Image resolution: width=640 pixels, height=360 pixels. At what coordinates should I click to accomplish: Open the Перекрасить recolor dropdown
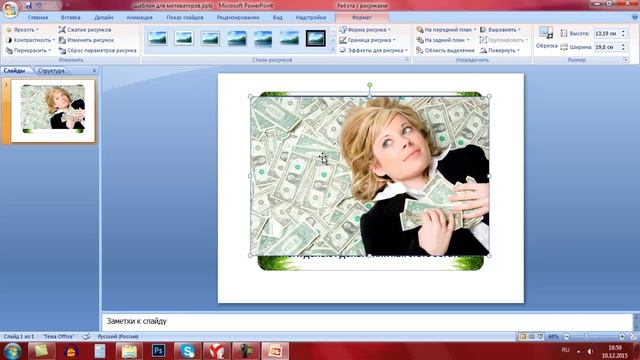click(x=28, y=51)
